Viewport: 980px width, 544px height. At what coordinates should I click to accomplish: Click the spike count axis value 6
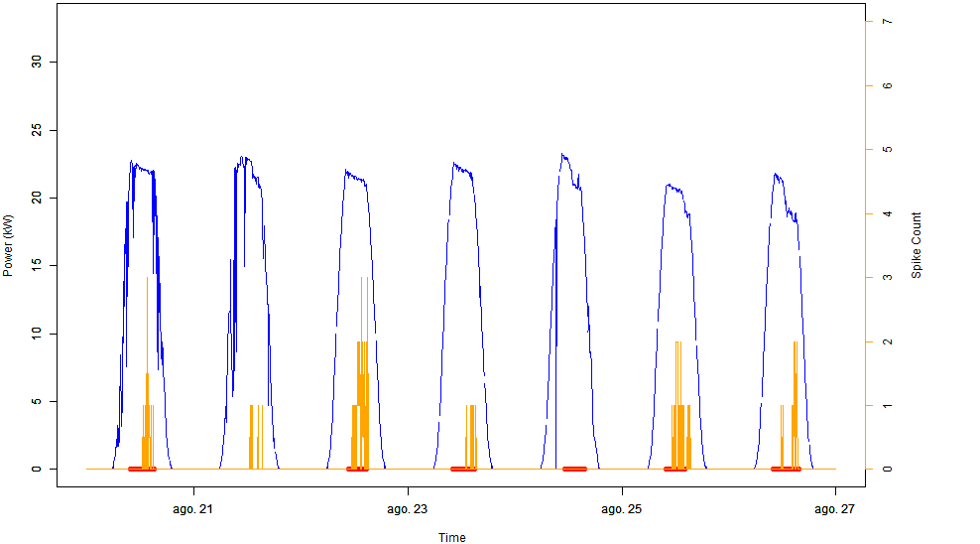click(887, 85)
